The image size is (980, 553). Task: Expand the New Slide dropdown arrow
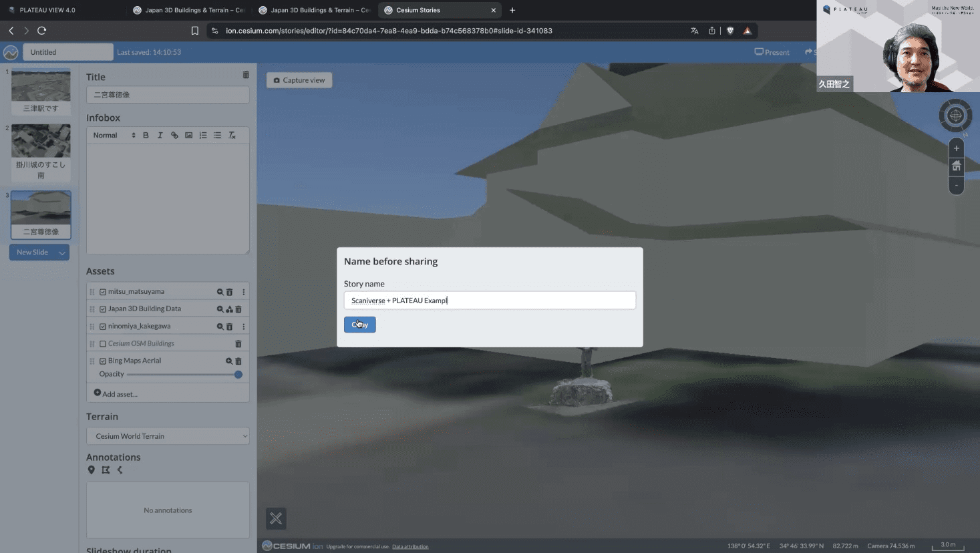click(x=62, y=252)
